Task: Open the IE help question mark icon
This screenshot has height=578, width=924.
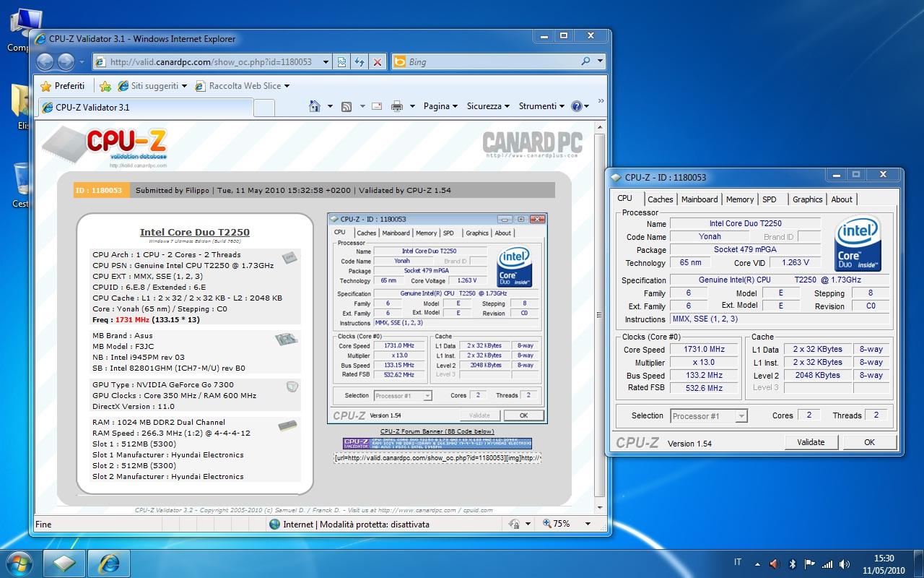Action: (x=576, y=106)
